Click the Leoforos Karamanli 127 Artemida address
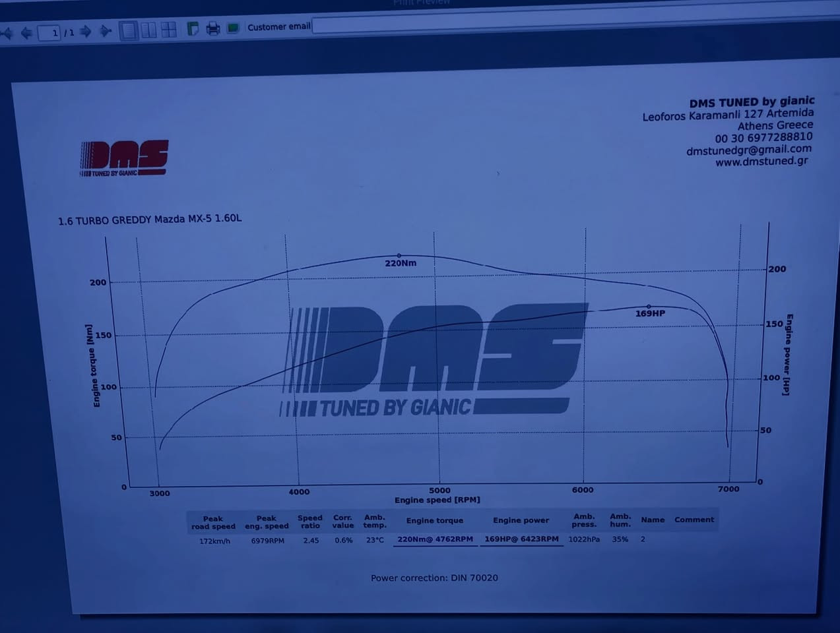 pyautogui.click(x=728, y=115)
